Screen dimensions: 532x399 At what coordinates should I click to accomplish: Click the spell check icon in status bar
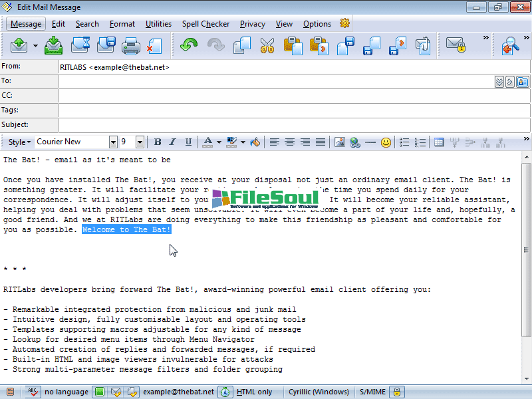point(33,392)
